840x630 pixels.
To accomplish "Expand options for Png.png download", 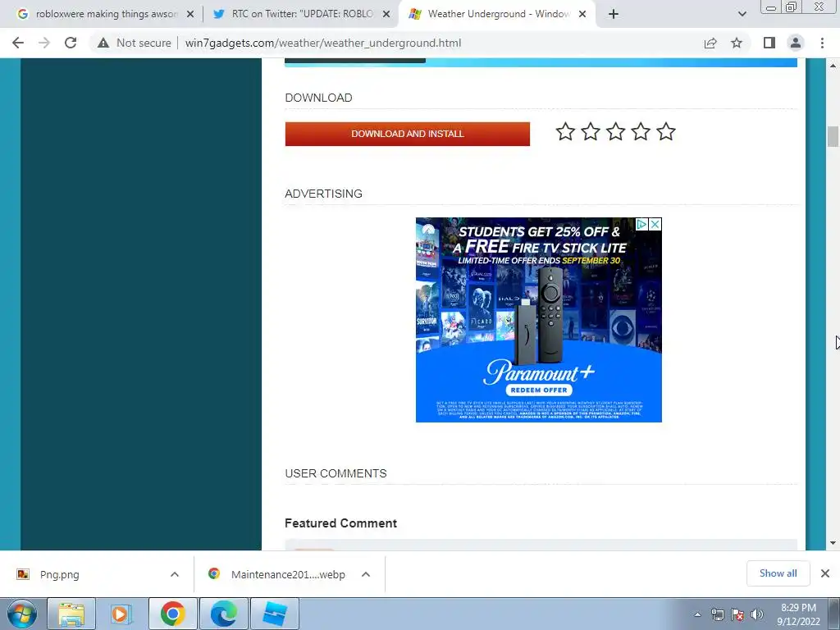I will click(175, 574).
